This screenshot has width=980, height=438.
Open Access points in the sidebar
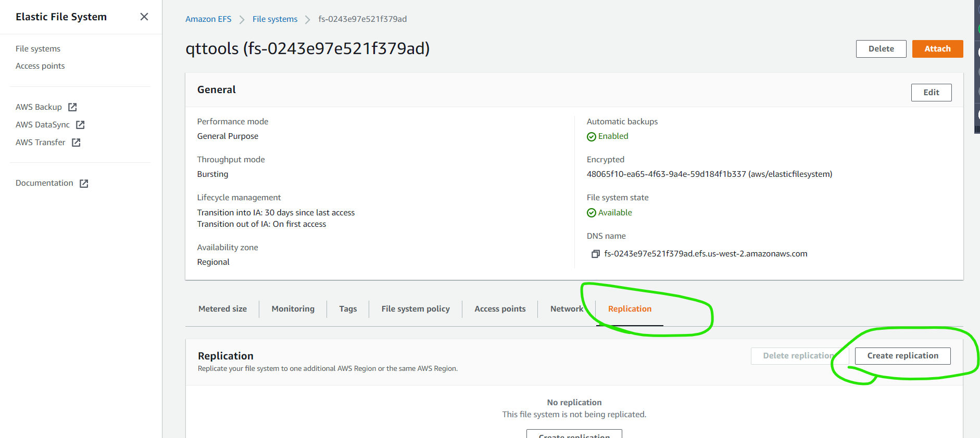(x=40, y=66)
